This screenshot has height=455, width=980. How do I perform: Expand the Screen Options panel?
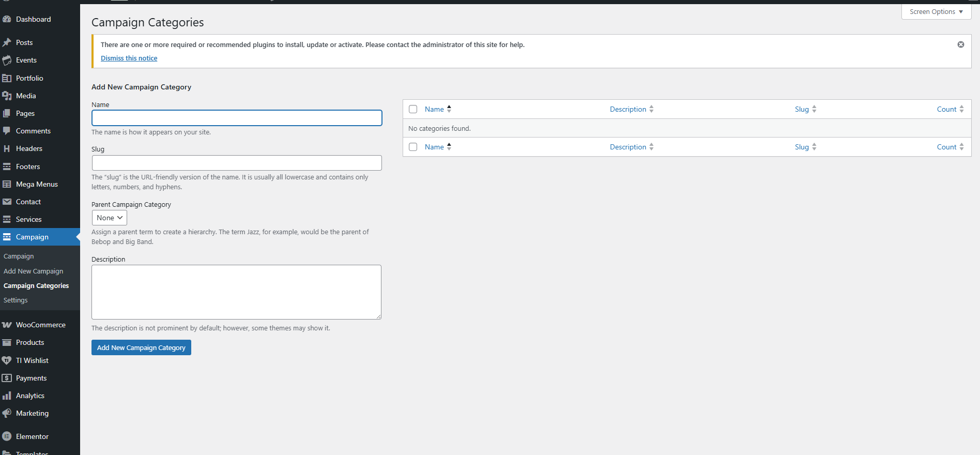936,12
